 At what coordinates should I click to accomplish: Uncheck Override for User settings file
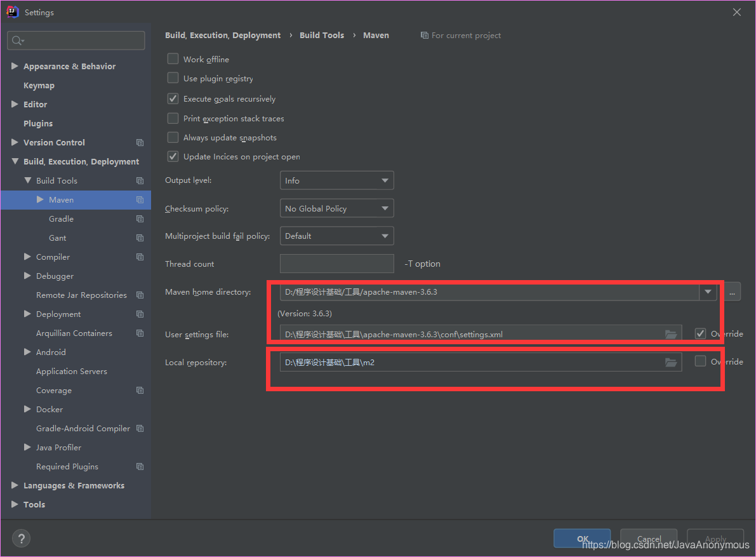(700, 333)
